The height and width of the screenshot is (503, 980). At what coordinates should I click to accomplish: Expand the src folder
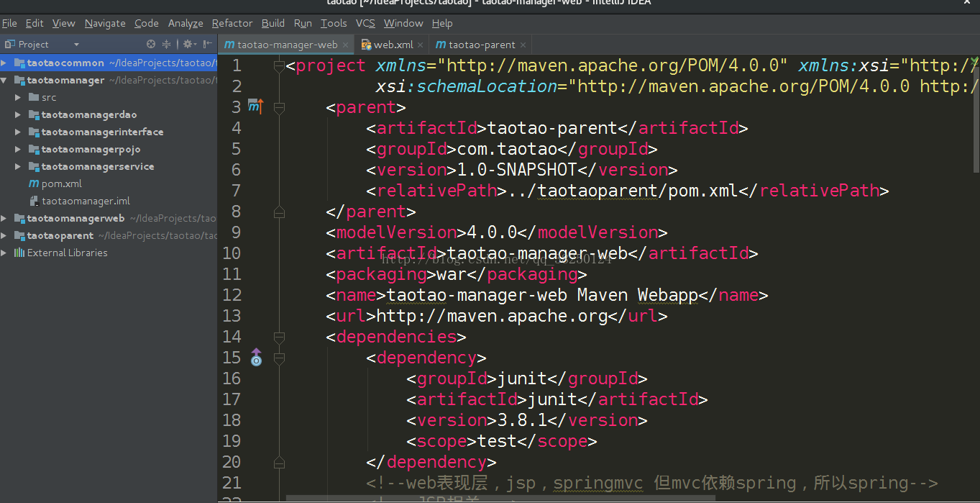pyautogui.click(x=18, y=97)
